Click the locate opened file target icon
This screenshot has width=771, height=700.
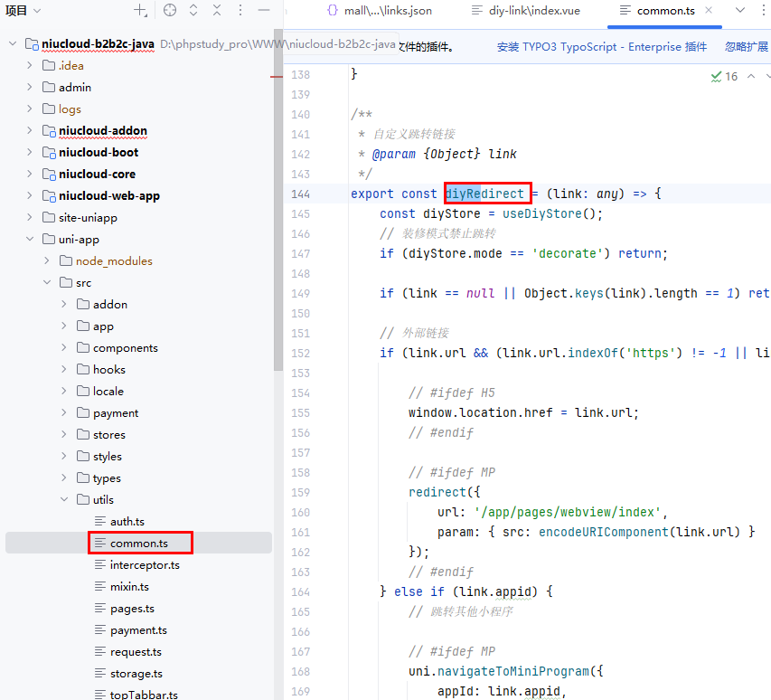(x=170, y=11)
